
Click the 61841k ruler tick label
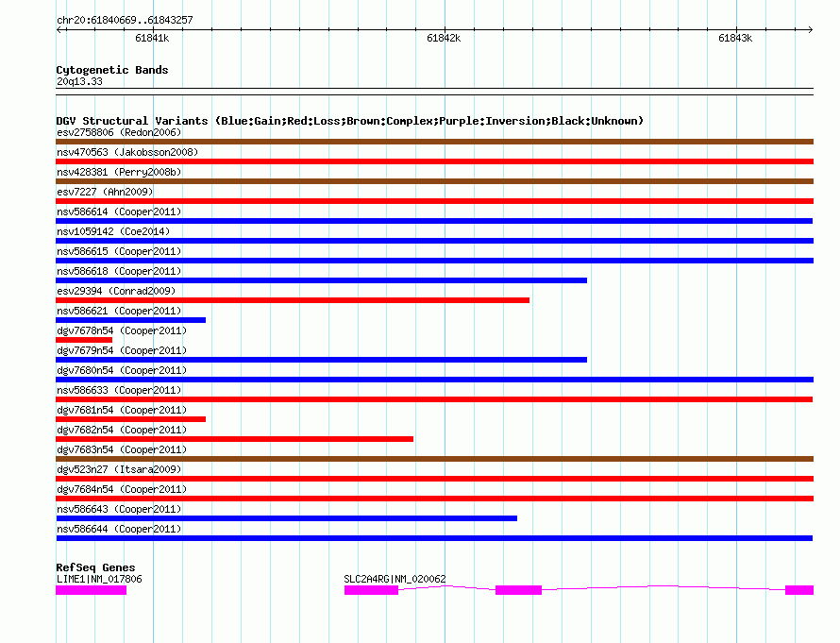click(x=152, y=38)
